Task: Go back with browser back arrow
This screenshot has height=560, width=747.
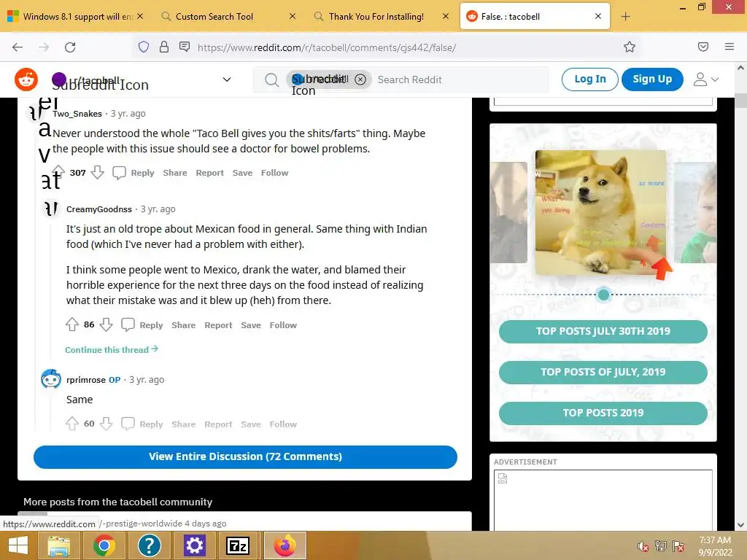Action: pos(18,47)
